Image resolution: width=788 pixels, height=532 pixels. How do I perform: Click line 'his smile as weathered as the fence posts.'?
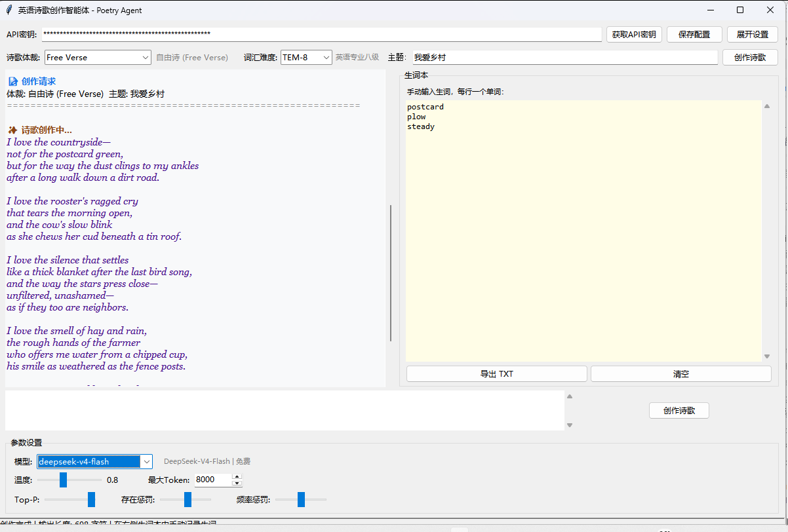click(96, 366)
